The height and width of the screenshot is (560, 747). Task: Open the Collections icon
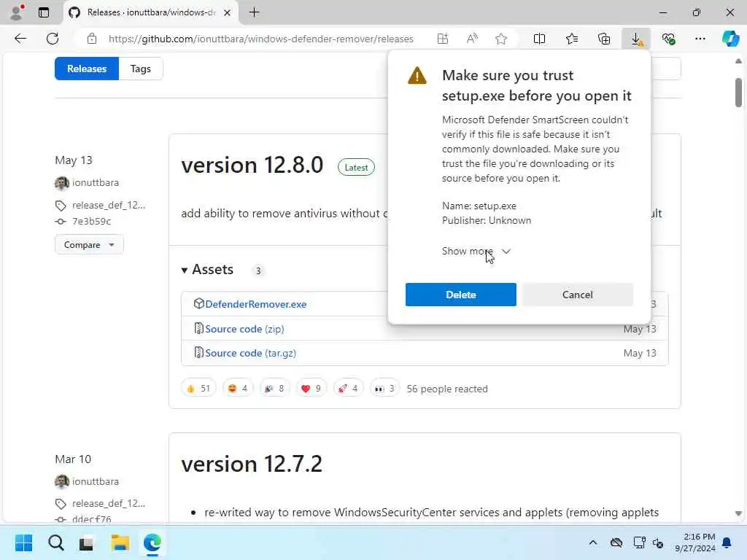click(x=603, y=39)
